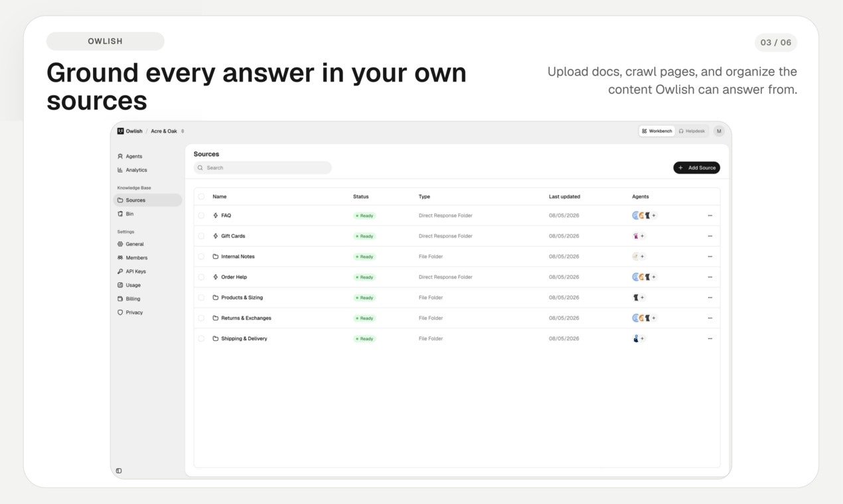The width and height of the screenshot is (843, 504).
Task: Open the Shipping & Delivery folder
Action: 244,339
